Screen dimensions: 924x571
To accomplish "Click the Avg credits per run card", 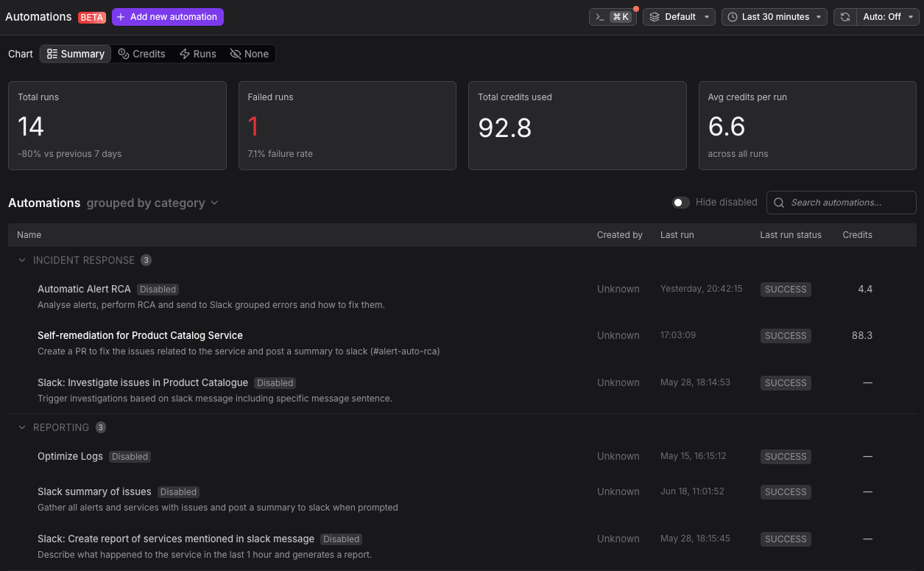I will tap(808, 126).
